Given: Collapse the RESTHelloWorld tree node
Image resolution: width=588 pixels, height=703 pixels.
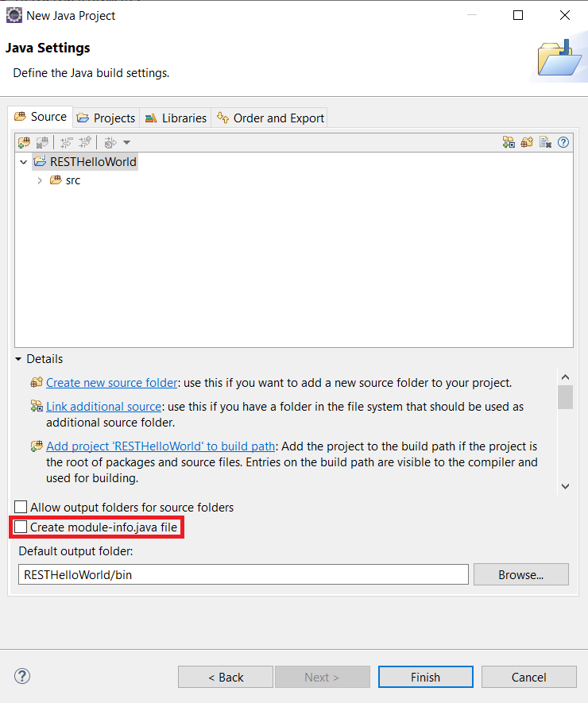Looking at the screenshot, I should click(x=24, y=161).
